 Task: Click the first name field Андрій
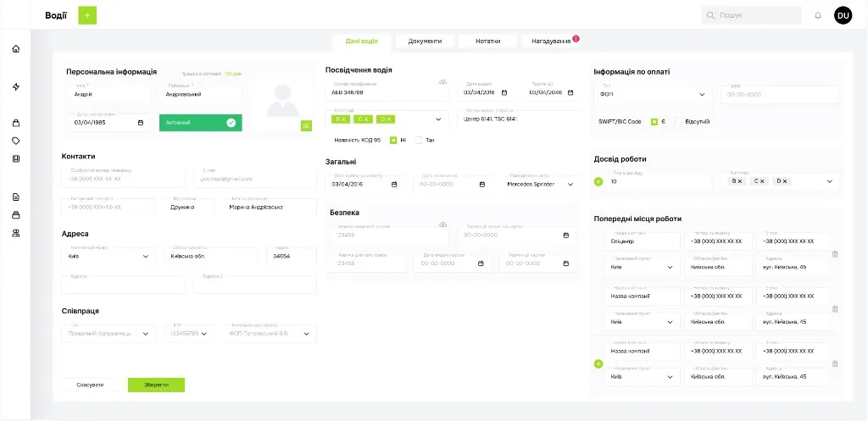[109, 94]
